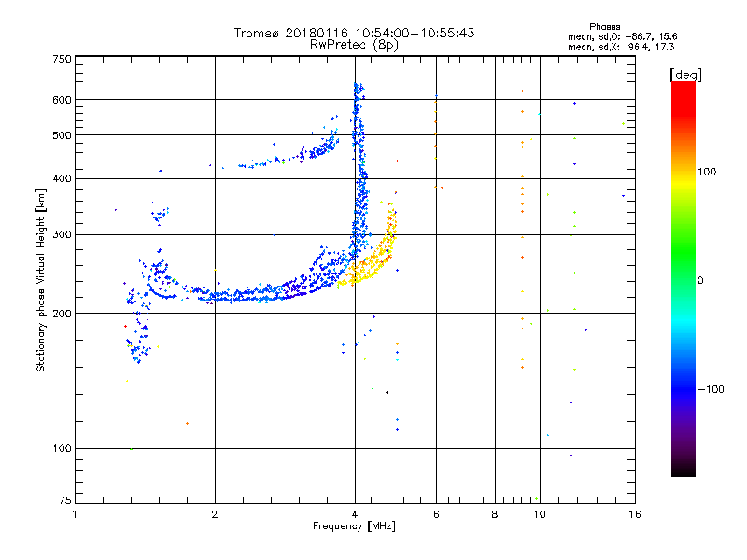Click the 'Stationary phase Virtual Height [km]' axis label
The image size is (747, 560).
(41, 281)
